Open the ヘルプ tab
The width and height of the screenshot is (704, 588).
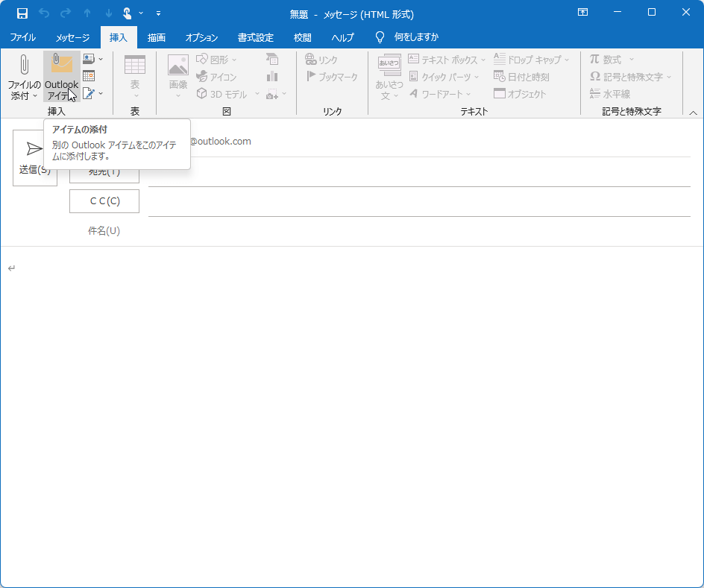(x=342, y=37)
